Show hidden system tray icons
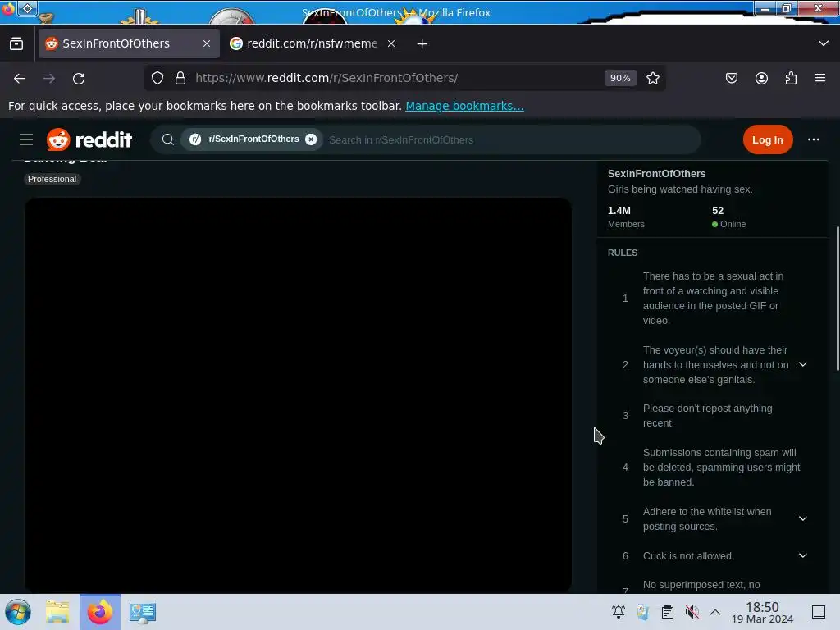Image resolution: width=840 pixels, height=630 pixels. click(715, 612)
